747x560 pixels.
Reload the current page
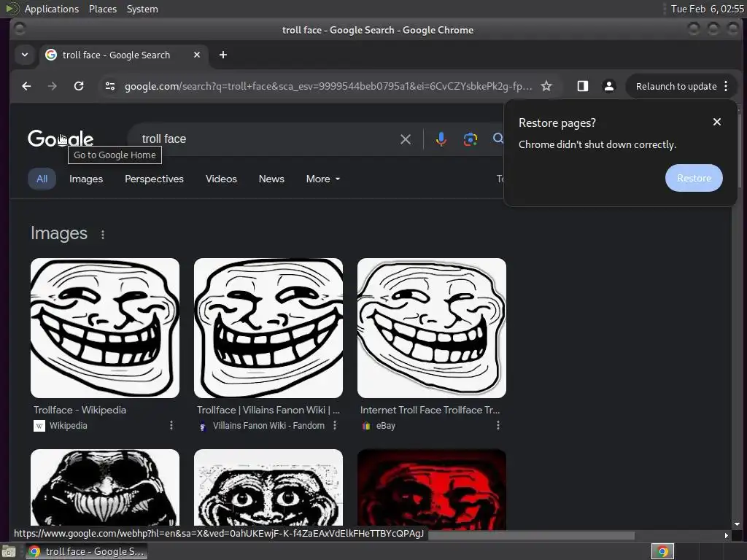(79, 86)
